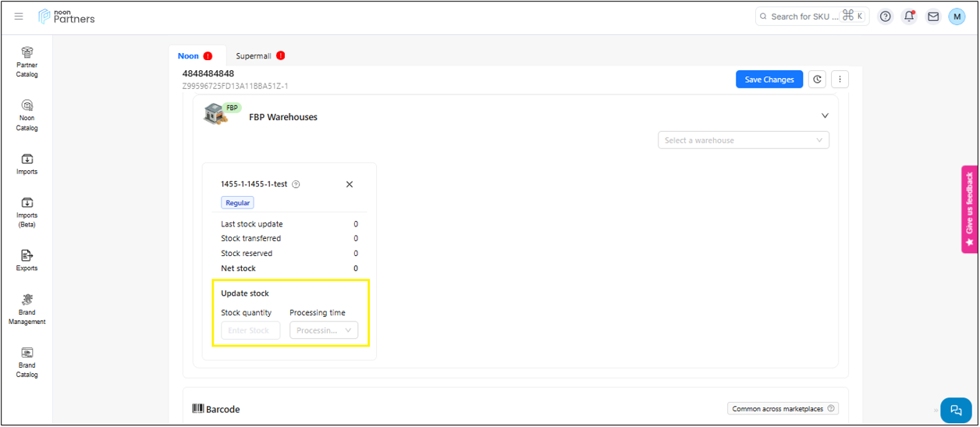
Task: Click the help question mark icon
Action: click(x=885, y=16)
